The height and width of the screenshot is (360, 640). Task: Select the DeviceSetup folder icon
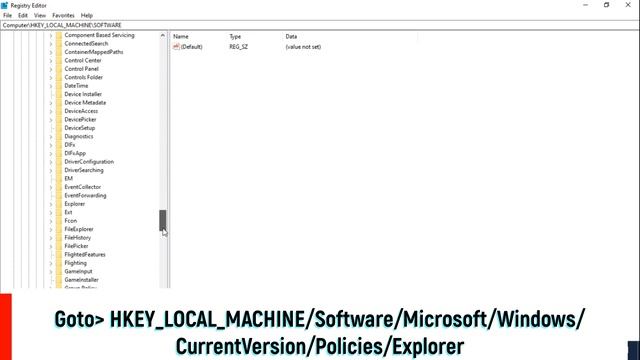click(x=59, y=128)
